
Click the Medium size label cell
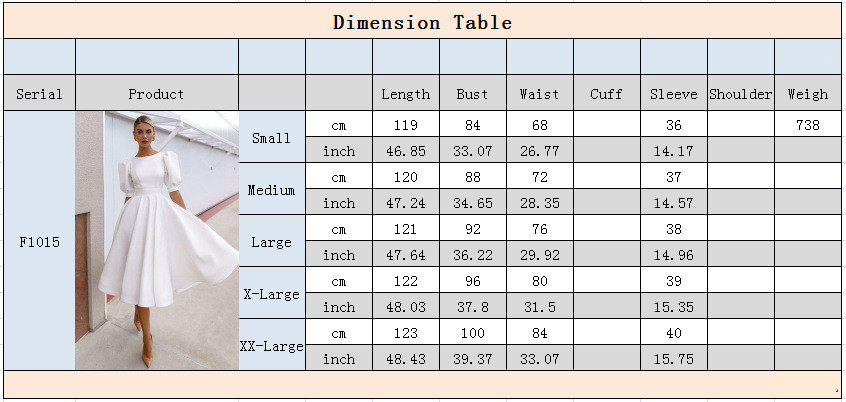click(272, 189)
